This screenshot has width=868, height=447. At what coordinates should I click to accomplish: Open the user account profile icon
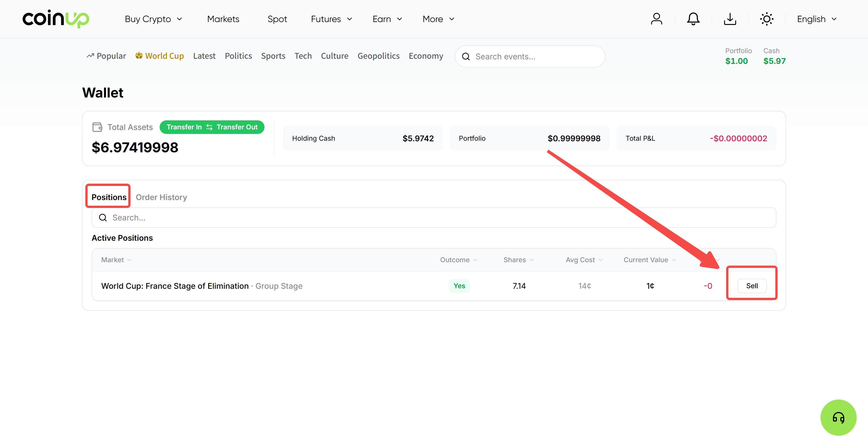(656, 19)
